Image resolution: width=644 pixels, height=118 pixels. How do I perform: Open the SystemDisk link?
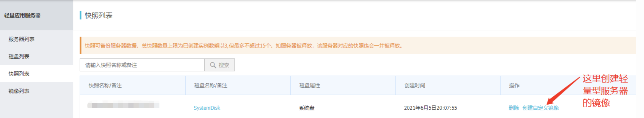pos(207,108)
